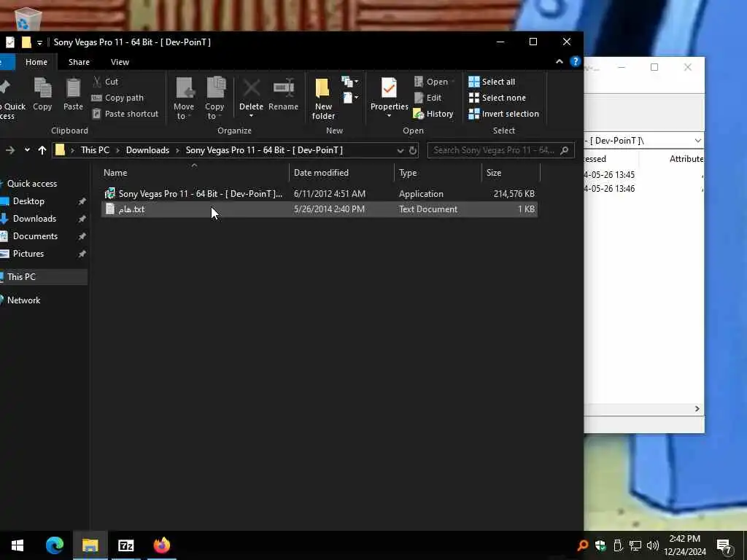
Task: Click the taskbar clock showing 2:42 PM
Action: pos(684,545)
